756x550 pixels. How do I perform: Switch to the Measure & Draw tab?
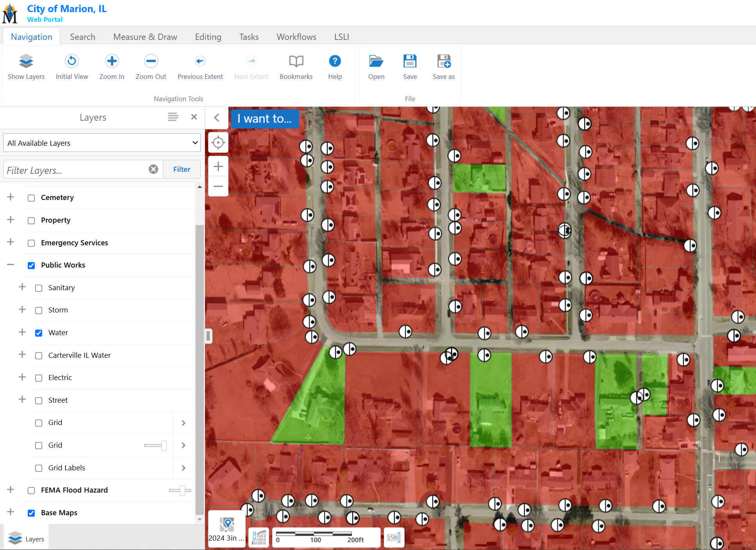point(145,37)
